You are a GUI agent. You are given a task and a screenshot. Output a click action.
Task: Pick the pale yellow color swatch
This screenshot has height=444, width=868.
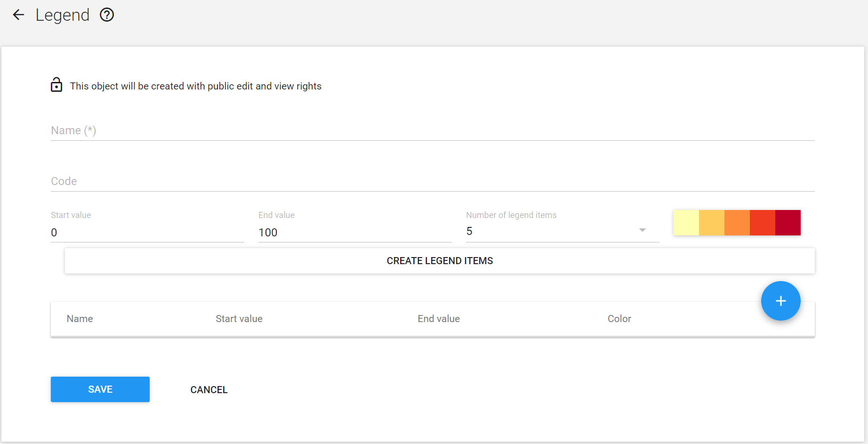(686, 223)
